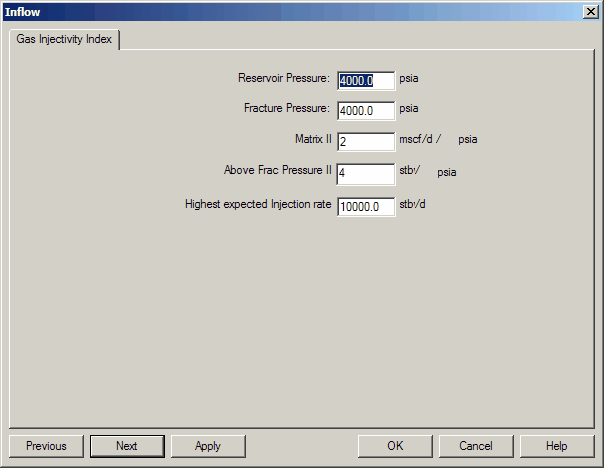Cancel the Inflow dialog

(x=476, y=446)
